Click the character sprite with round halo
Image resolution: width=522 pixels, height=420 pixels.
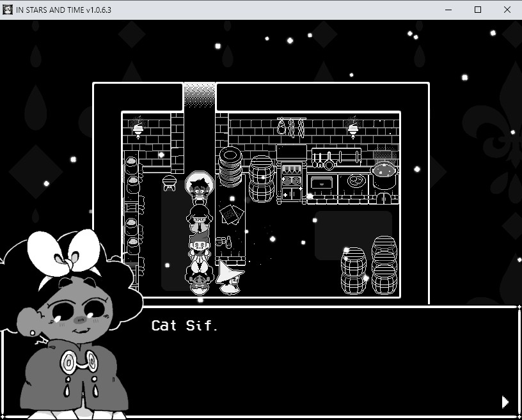200,187
